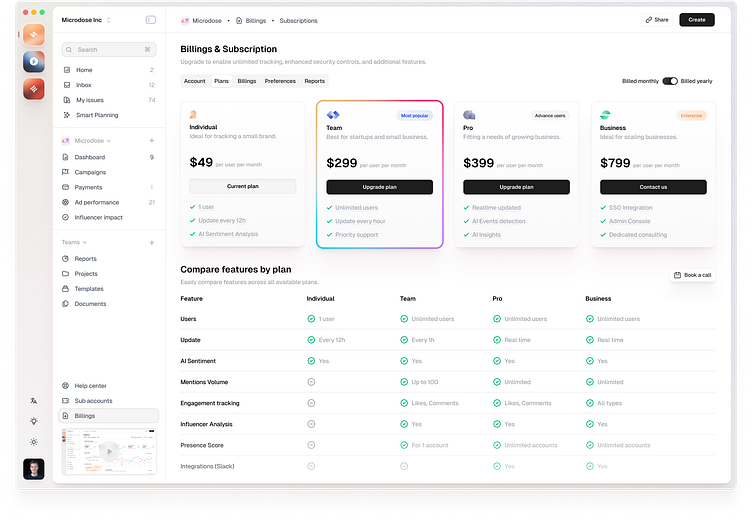752x519 pixels.
Task: Open user profile avatar
Action: (x=34, y=469)
